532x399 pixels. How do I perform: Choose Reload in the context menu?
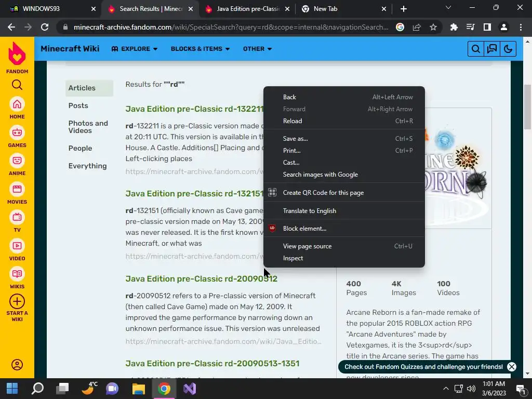344,121
